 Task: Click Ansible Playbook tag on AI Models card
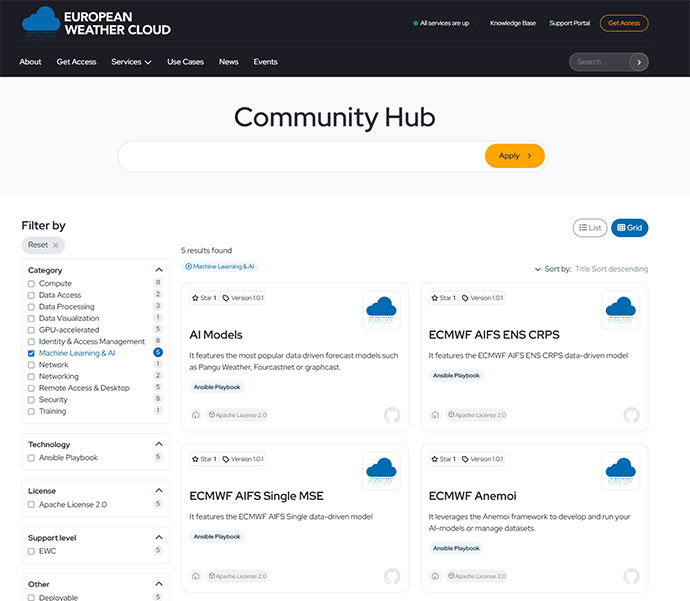[217, 387]
